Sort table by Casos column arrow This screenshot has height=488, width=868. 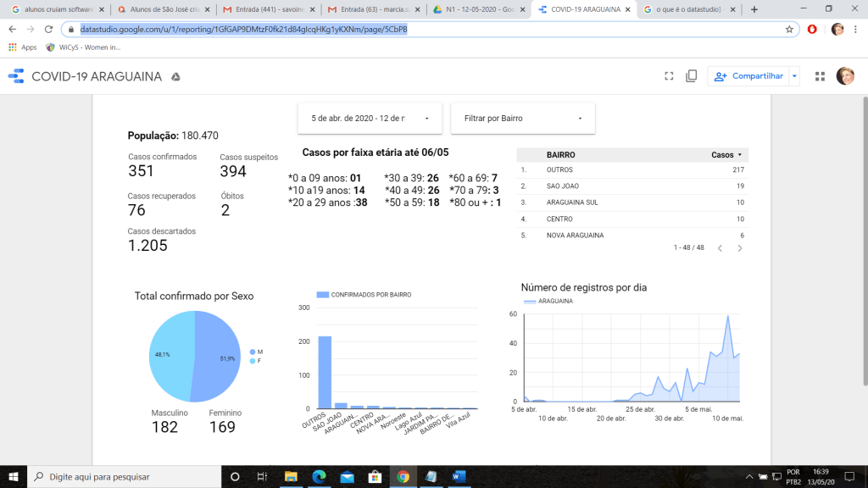click(x=739, y=155)
